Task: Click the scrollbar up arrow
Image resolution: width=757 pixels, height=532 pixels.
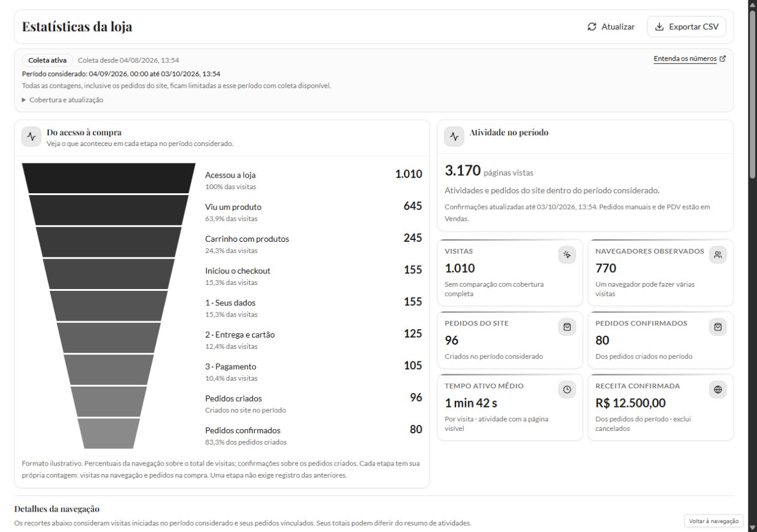Action: click(x=752, y=4)
